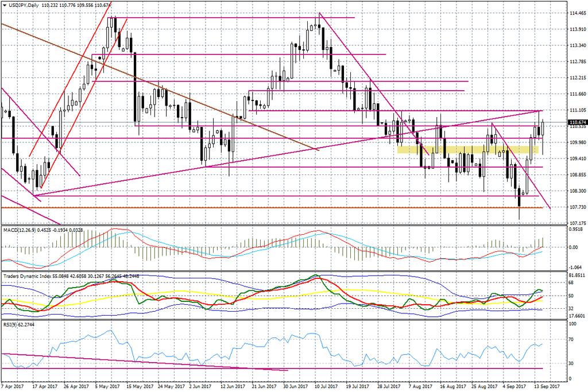Click the 24 May 2017 date label
The width and height of the screenshot is (588, 392).
point(171,386)
